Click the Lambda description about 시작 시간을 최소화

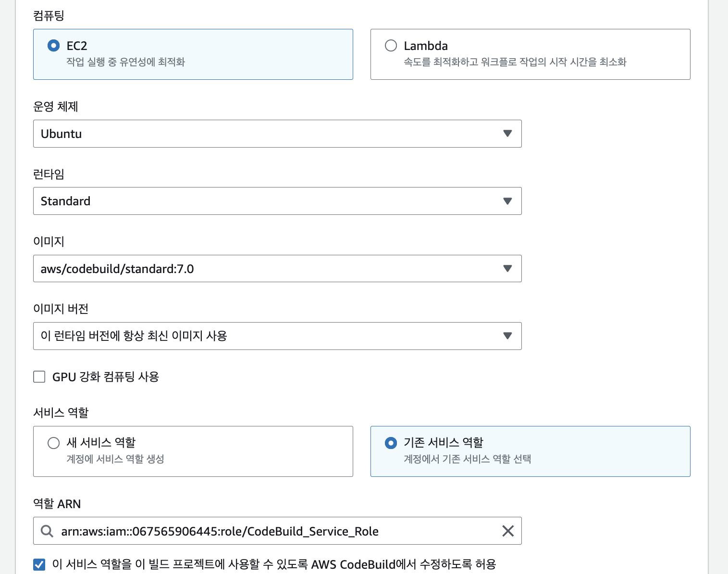[x=515, y=62]
